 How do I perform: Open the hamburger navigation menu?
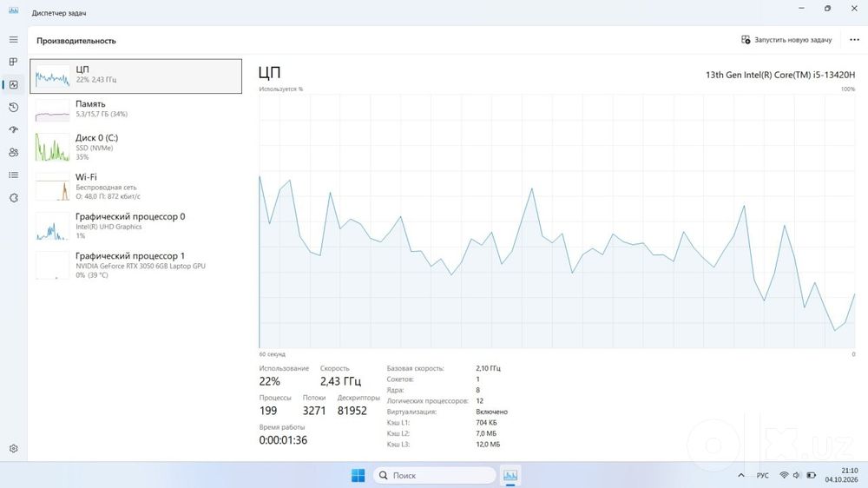point(13,40)
